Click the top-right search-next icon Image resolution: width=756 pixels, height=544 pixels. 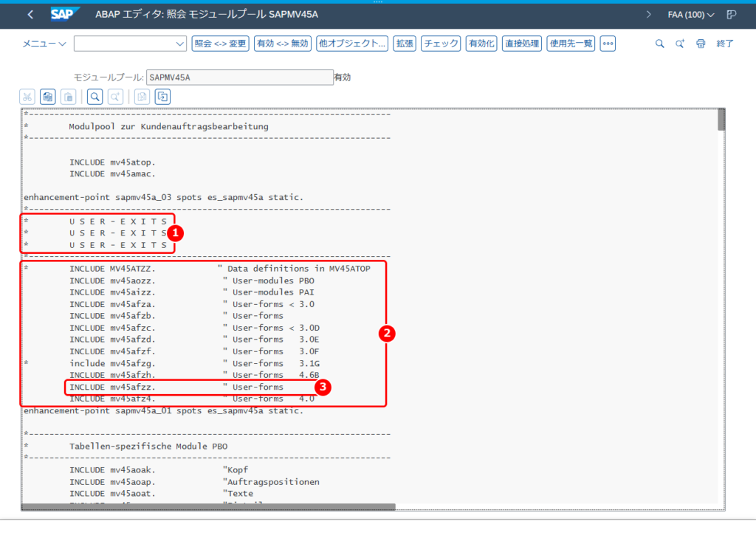pyautogui.click(x=680, y=44)
